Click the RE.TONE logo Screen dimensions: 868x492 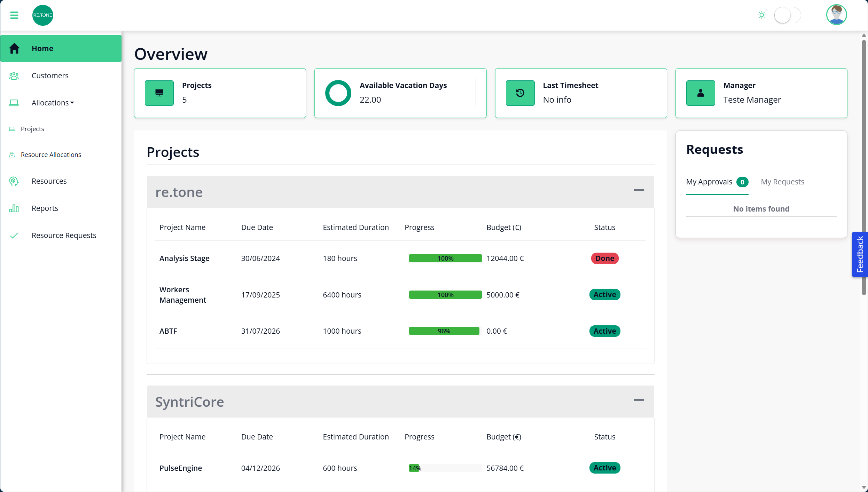(42, 15)
